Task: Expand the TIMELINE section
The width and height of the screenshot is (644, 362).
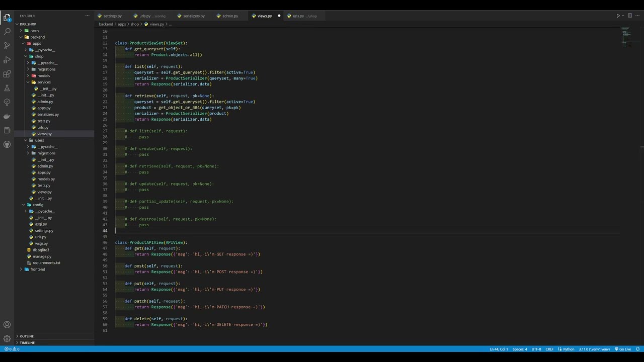Action: click(x=27, y=343)
